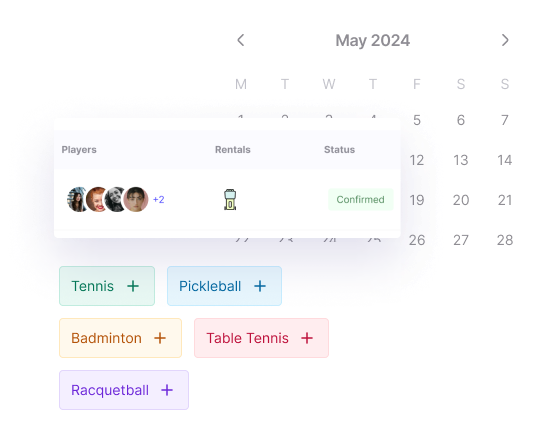Go to previous month with left chevron

point(241,40)
